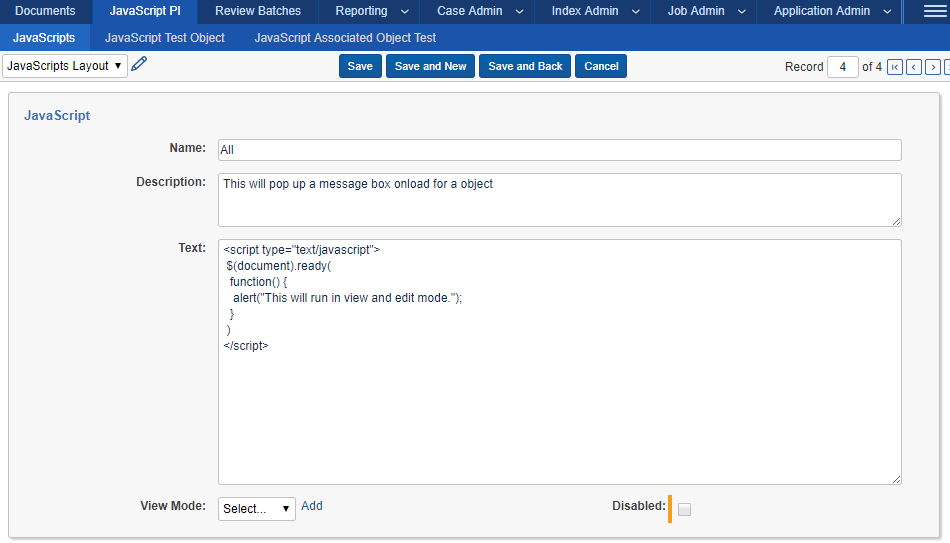
Task: Click the Save and Back button
Action: click(x=525, y=66)
